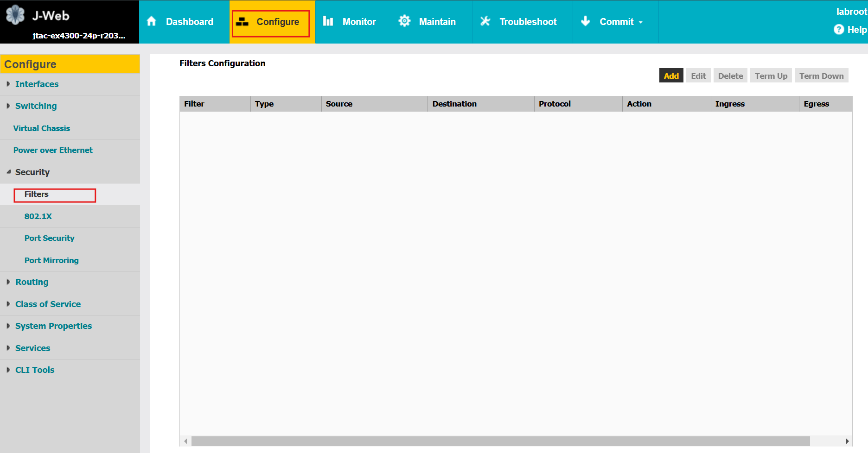Open the 802.1X configuration page

38,216
